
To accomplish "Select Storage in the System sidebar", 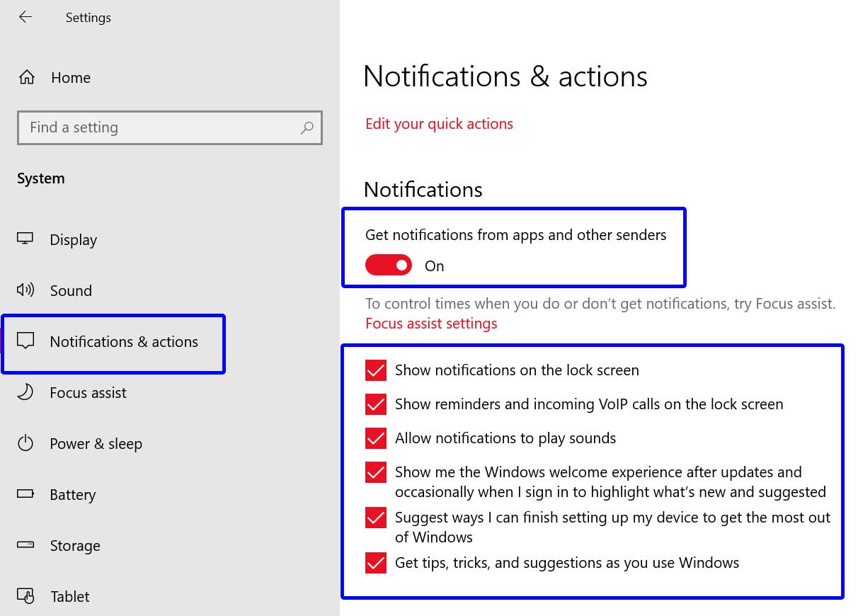I will (x=74, y=545).
